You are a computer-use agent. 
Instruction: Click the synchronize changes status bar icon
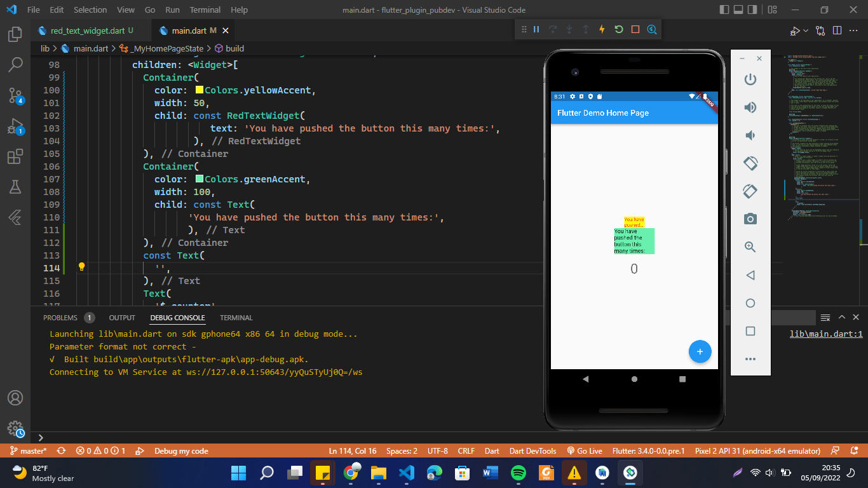pos(62,451)
